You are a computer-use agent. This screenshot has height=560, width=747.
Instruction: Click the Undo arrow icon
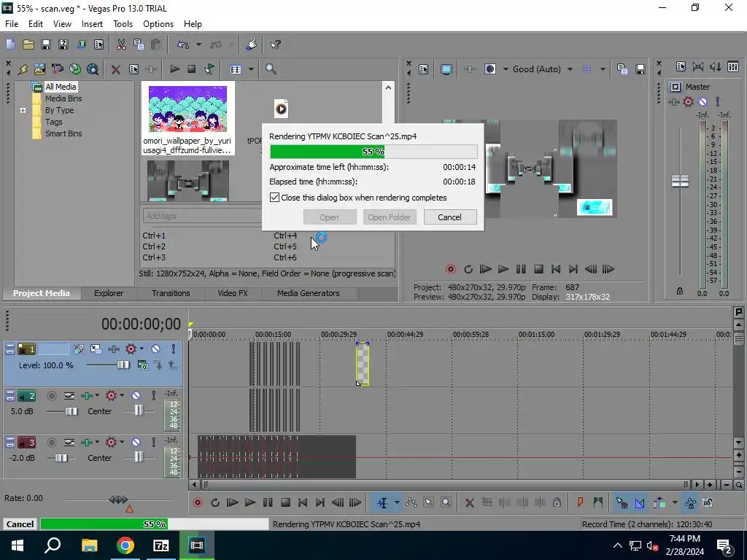pyautogui.click(x=183, y=44)
